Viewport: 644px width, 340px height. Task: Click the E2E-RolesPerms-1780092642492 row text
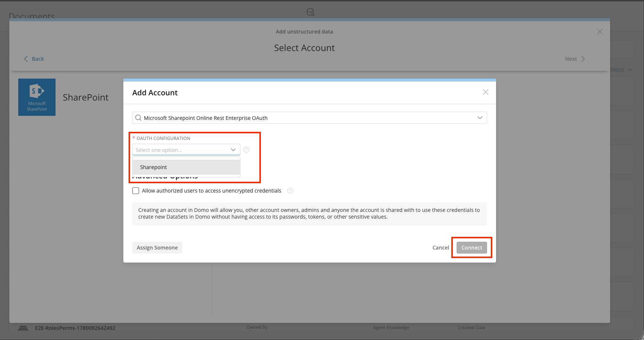[75, 328]
